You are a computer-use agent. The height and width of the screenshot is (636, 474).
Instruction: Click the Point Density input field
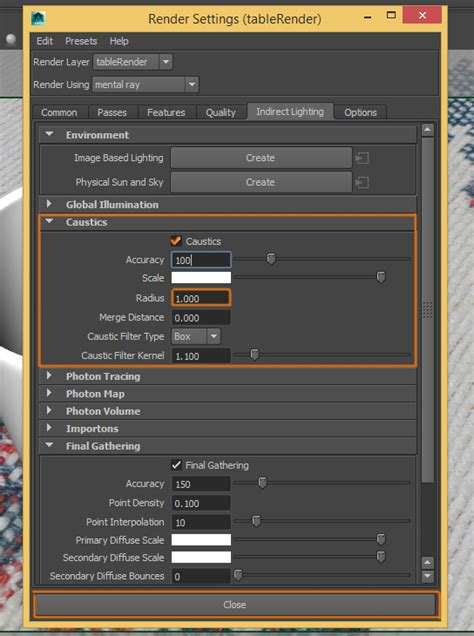tap(201, 503)
